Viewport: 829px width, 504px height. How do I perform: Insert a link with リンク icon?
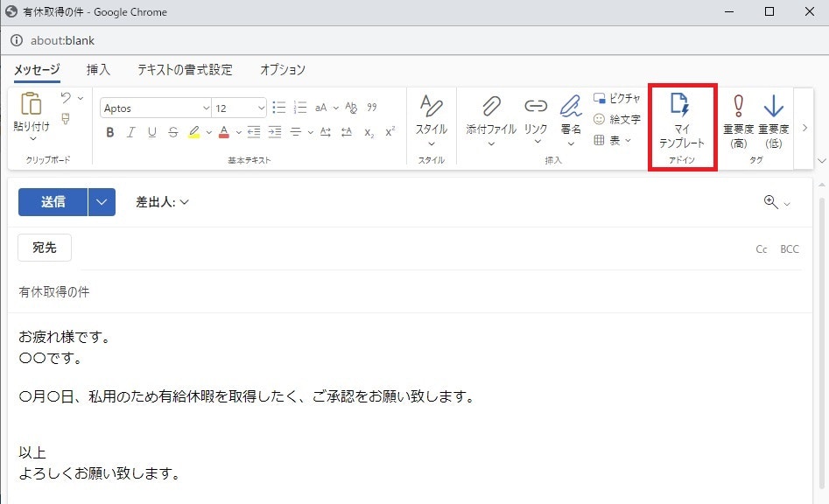click(536, 107)
